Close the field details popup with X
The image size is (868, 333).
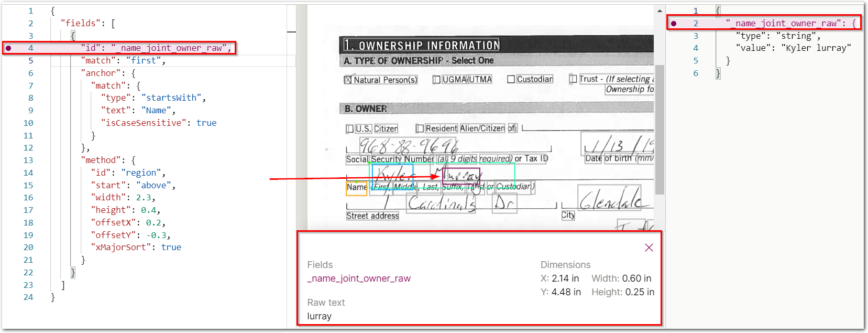coord(649,248)
